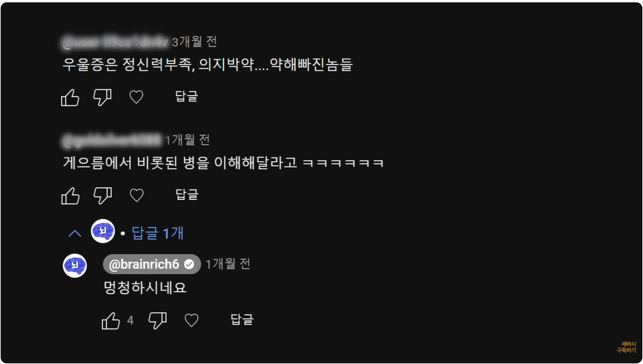
Task: Reply to the 게으름에서 비롯된 병 comment
Action: click(187, 195)
